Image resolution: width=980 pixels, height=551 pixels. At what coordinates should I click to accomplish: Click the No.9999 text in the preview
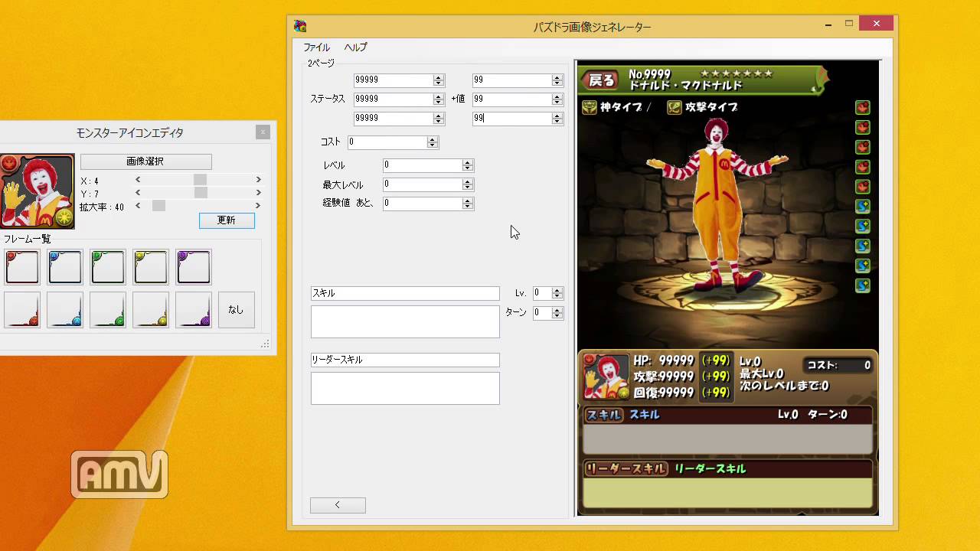[649, 74]
